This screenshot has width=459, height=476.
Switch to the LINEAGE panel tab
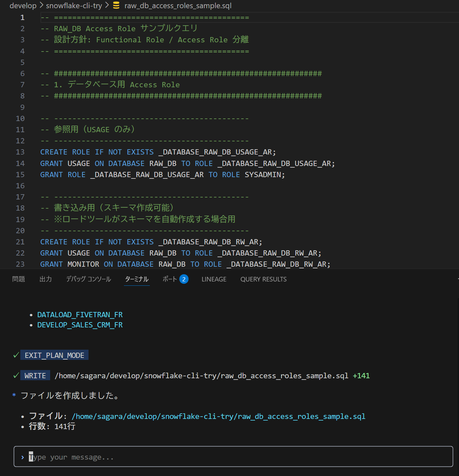tap(214, 279)
